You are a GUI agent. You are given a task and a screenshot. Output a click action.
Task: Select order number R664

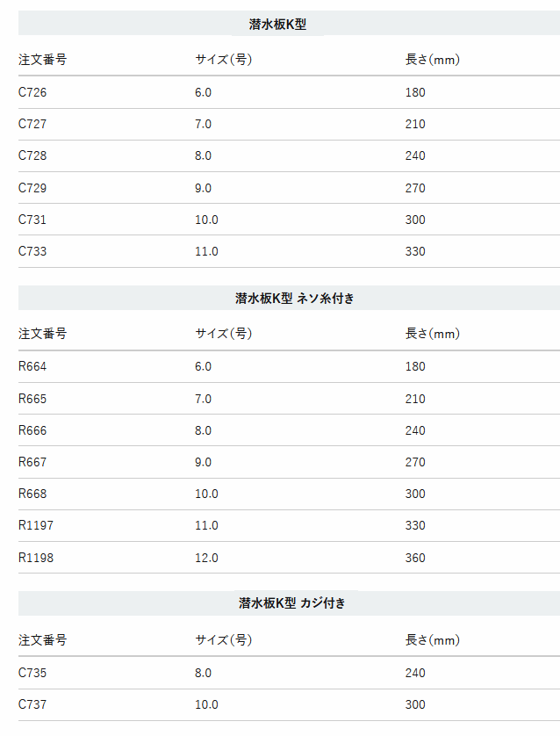click(32, 366)
